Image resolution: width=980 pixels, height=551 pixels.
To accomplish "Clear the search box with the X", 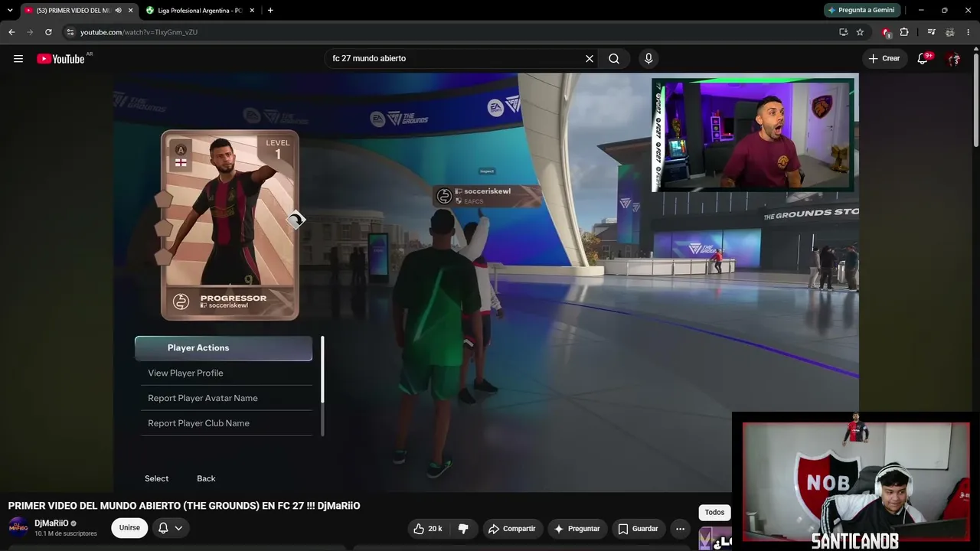I will pyautogui.click(x=590, y=59).
